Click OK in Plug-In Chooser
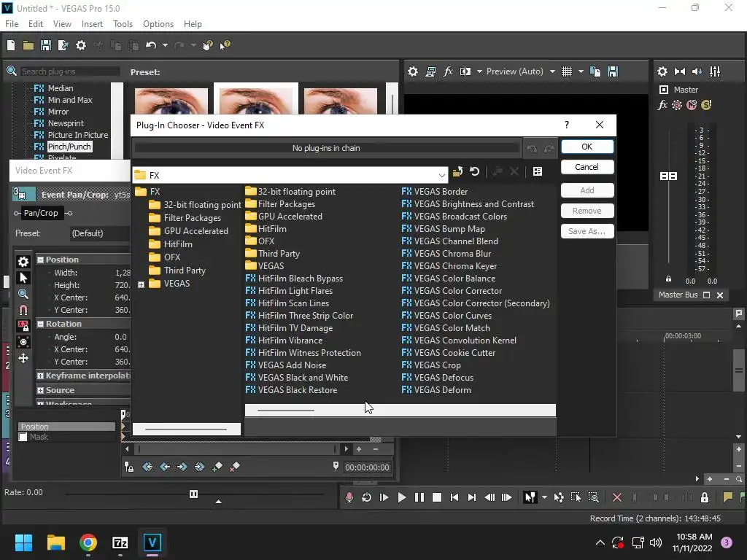 click(x=587, y=147)
